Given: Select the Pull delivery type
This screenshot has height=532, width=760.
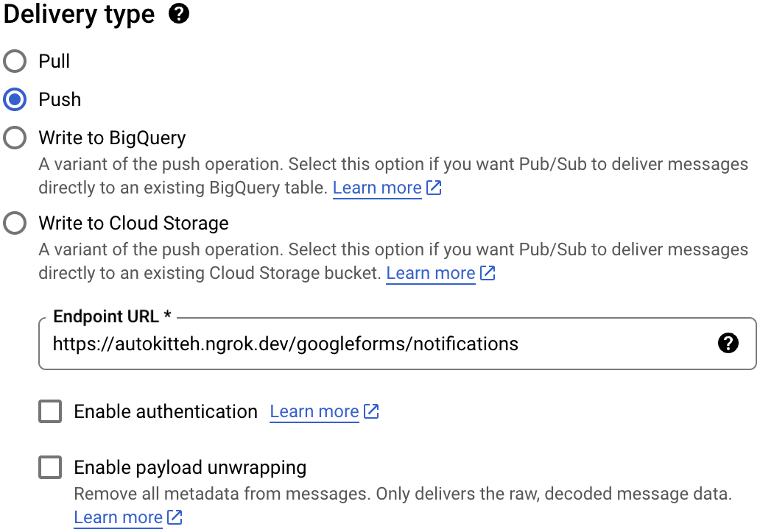Looking at the screenshot, I should (15, 61).
